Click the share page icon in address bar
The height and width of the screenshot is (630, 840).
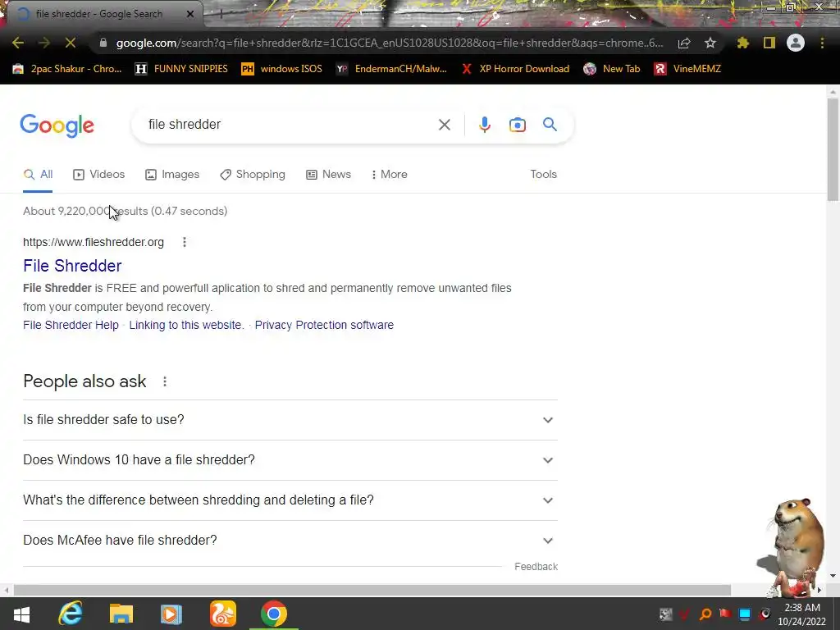point(684,43)
